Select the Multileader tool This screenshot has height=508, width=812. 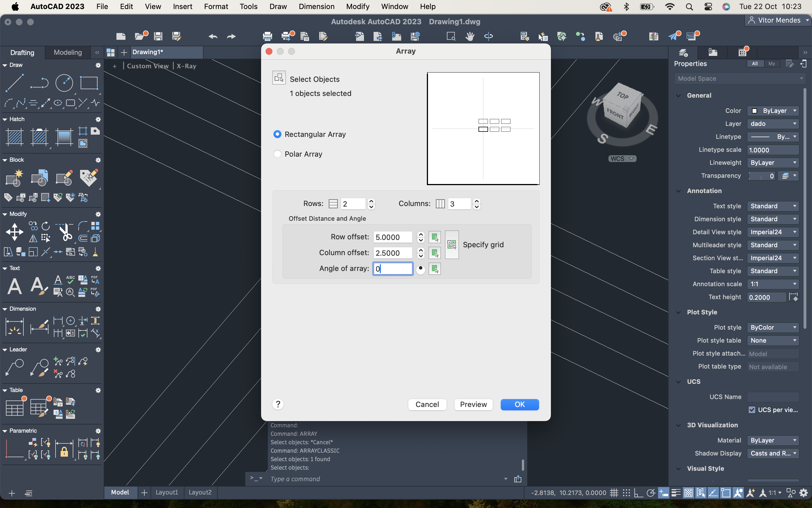pos(14,367)
